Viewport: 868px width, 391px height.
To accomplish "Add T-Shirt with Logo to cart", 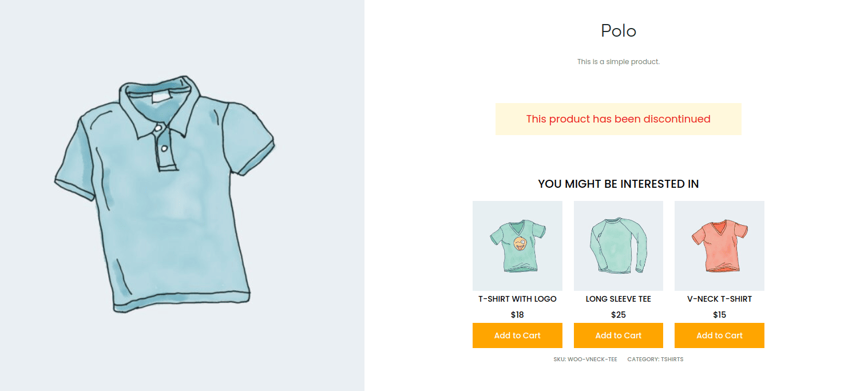I will (517, 335).
